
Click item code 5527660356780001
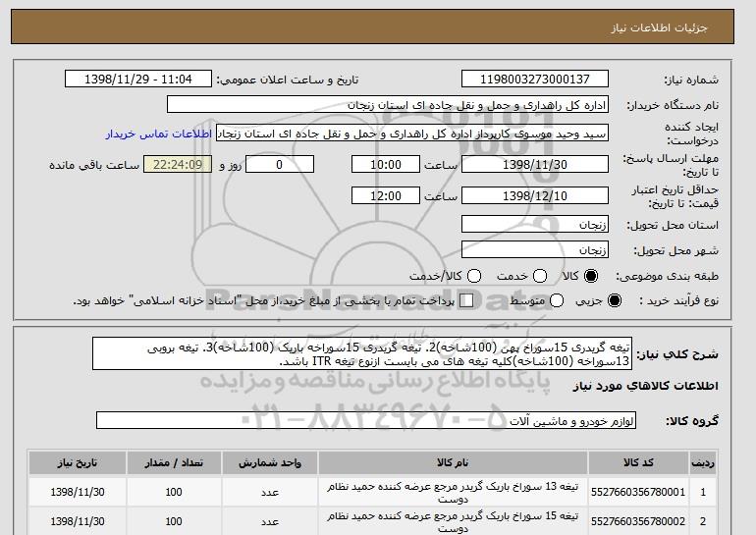point(638,492)
